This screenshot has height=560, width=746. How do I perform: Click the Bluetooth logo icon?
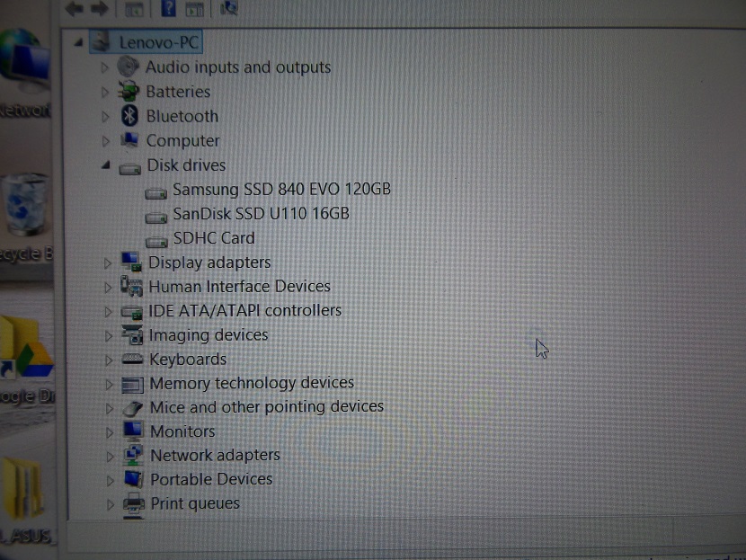[129, 116]
